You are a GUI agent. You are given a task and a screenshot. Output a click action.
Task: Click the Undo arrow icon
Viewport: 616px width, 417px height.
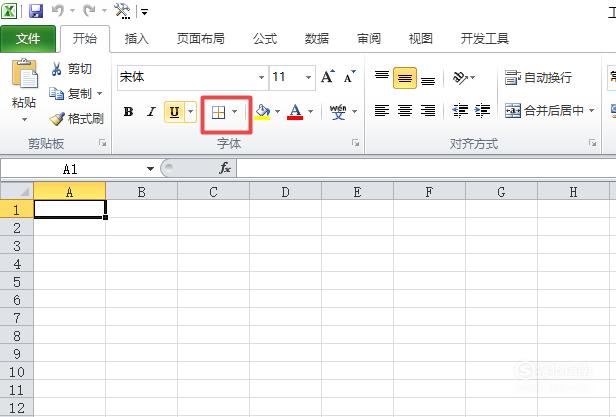click(58, 11)
